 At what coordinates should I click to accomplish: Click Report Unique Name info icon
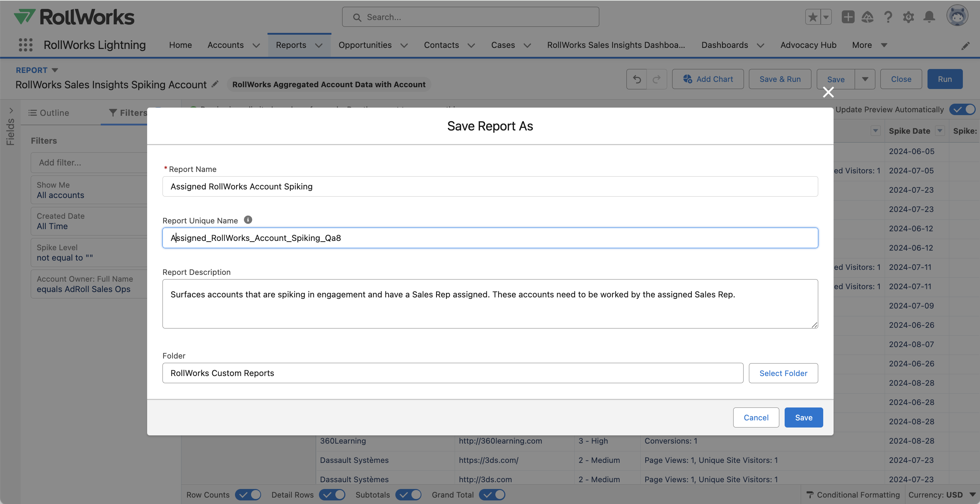tap(248, 220)
